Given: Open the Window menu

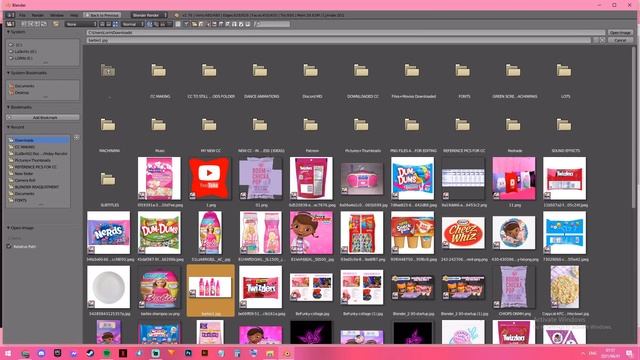Looking at the screenshot, I should point(57,15).
